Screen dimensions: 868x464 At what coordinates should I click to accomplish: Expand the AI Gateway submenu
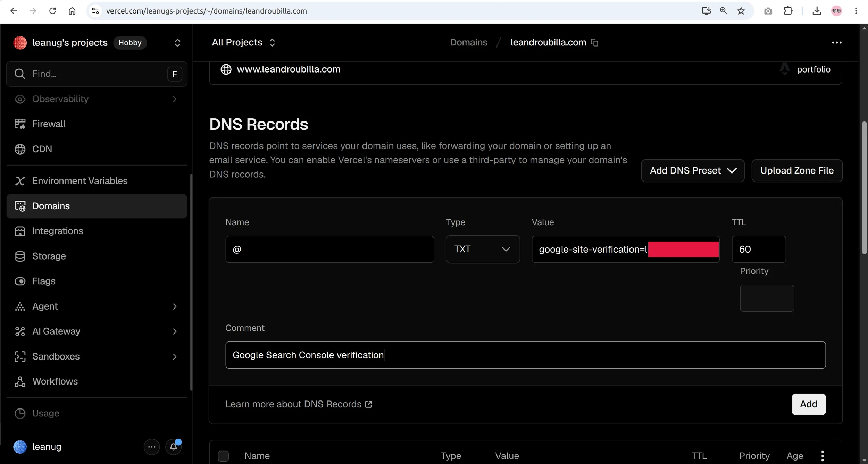(175, 331)
